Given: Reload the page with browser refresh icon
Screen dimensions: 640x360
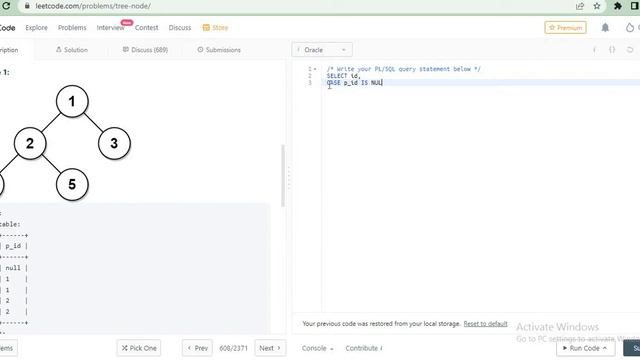Looking at the screenshot, I should (x=6, y=6).
